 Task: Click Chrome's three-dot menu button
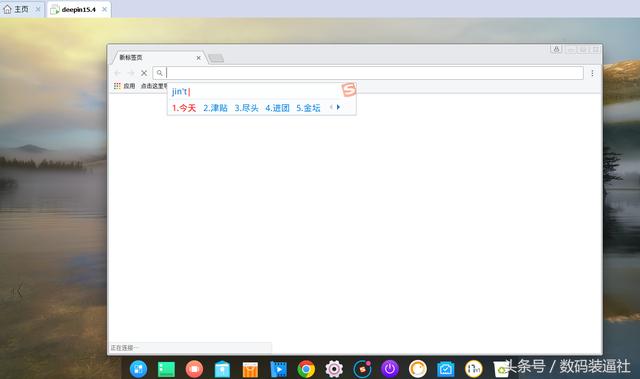(x=592, y=73)
